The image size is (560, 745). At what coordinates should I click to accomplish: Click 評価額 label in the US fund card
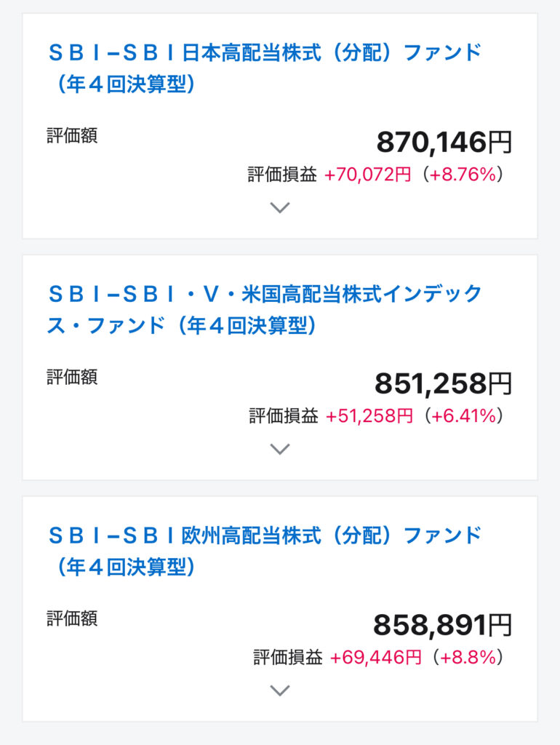pos(72,377)
